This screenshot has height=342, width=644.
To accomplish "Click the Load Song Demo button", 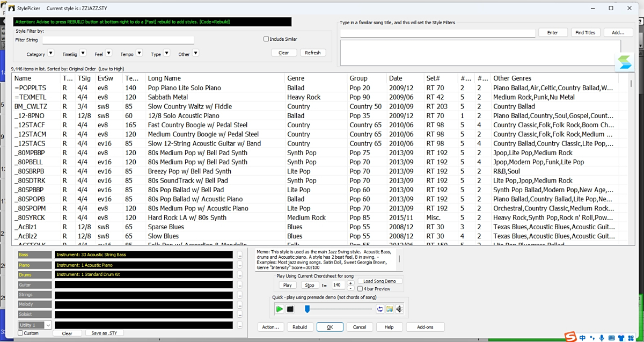I will coord(379,281).
